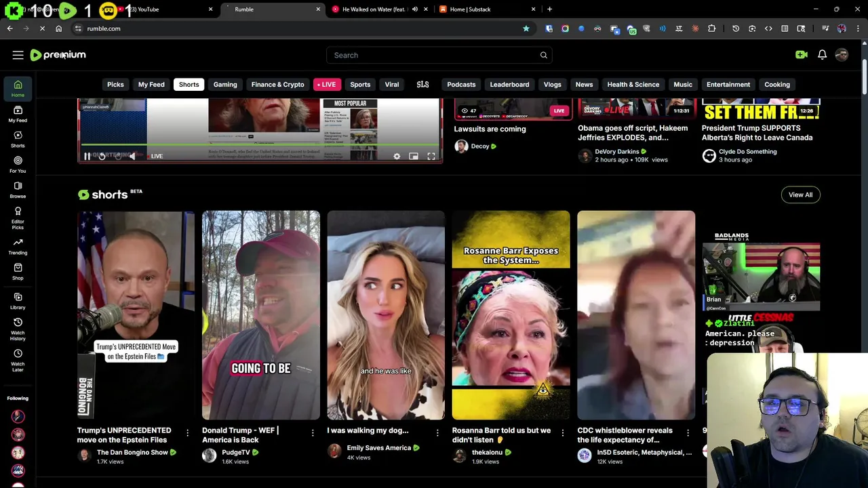Open Lawsuits are coming video title
Viewport: 868px width, 488px height.
[490, 129]
